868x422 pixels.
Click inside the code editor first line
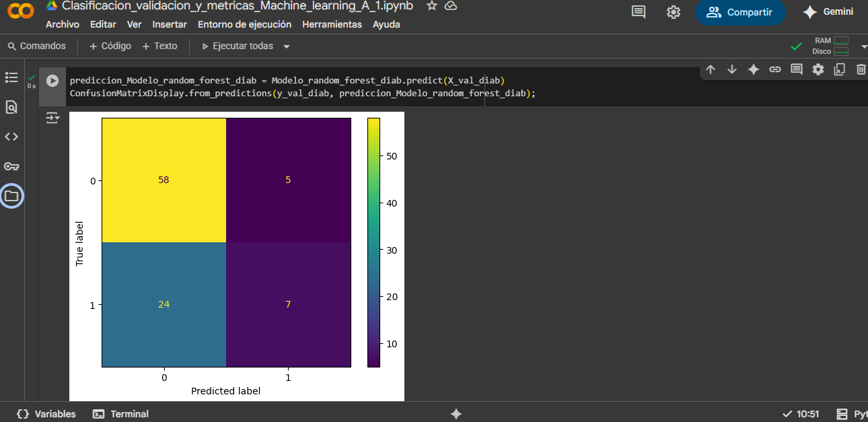point(287,81)
